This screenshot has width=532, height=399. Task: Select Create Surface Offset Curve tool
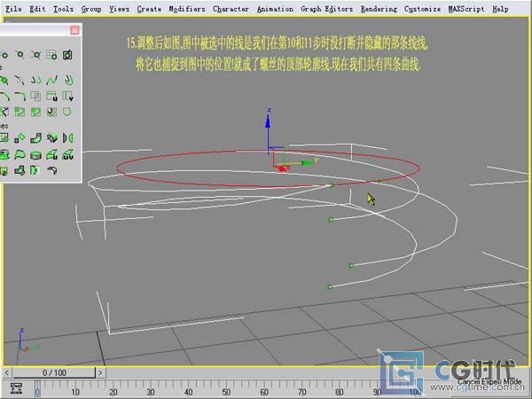tap(51, 112)
